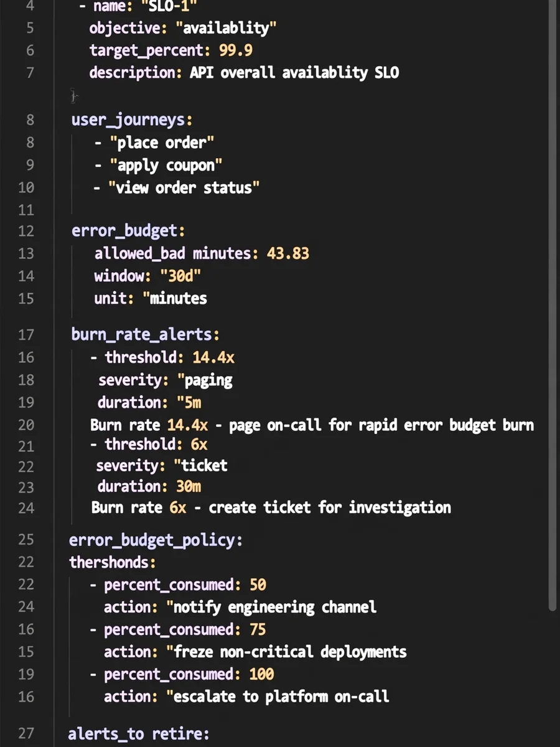The image size is (560, 747).
Task: Click the 'severity: "ticket' line
Action: [162, 466]
